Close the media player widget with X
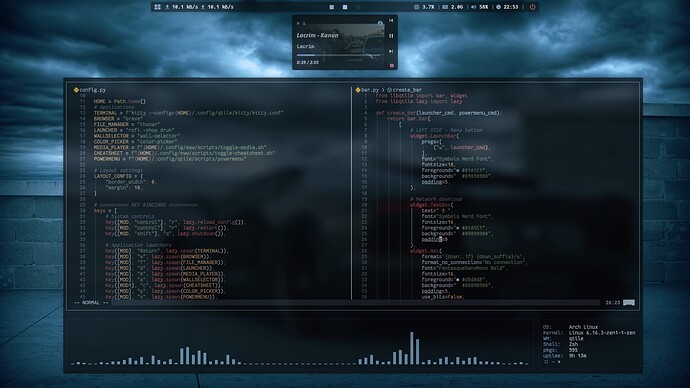Screen dimensions: 690x388 click(x=298, y=23)
